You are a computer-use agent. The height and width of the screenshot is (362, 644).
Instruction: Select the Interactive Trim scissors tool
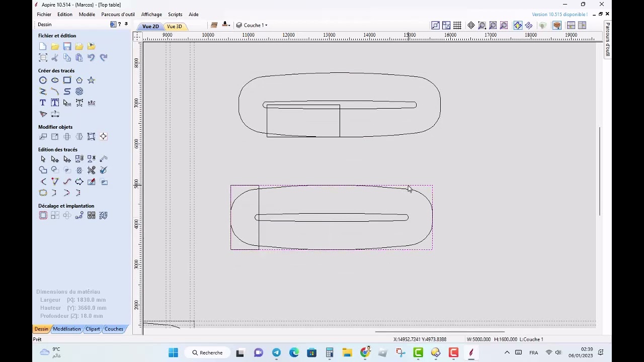(91, 170)
